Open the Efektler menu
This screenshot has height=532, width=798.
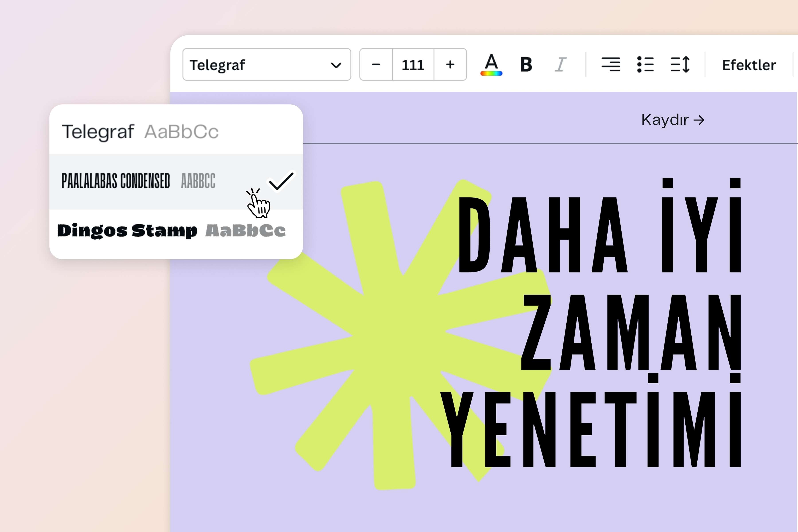tap(749, 65)
